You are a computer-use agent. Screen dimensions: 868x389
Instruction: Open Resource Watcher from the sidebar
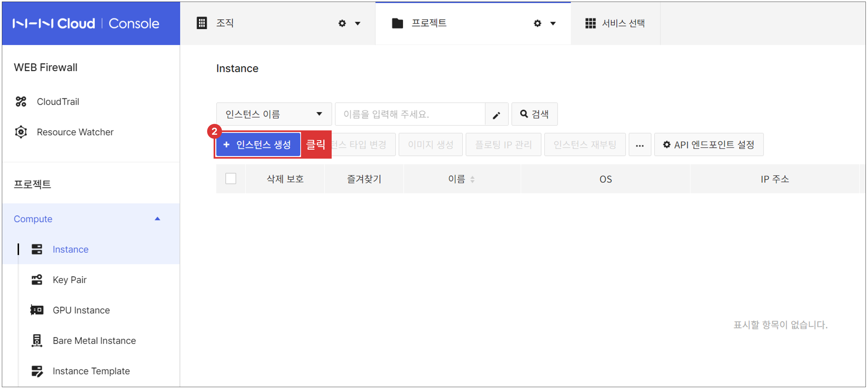tap(21, 132)
